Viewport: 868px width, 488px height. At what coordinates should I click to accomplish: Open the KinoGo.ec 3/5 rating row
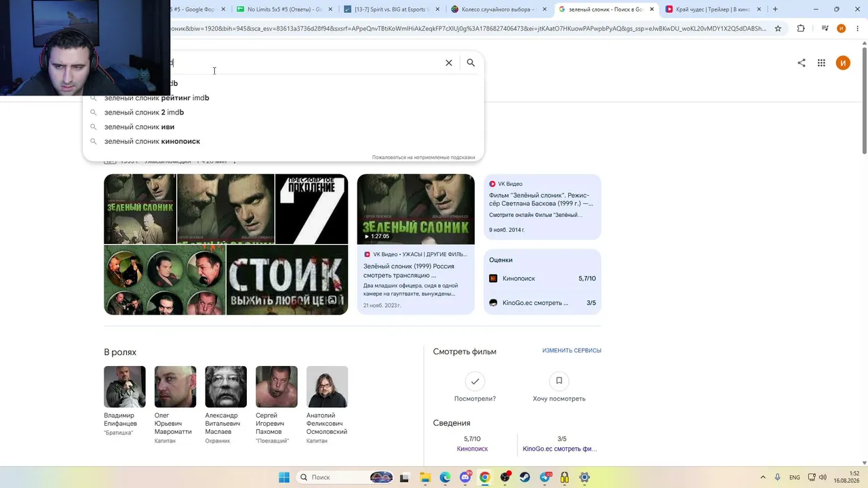coord(542,303)
